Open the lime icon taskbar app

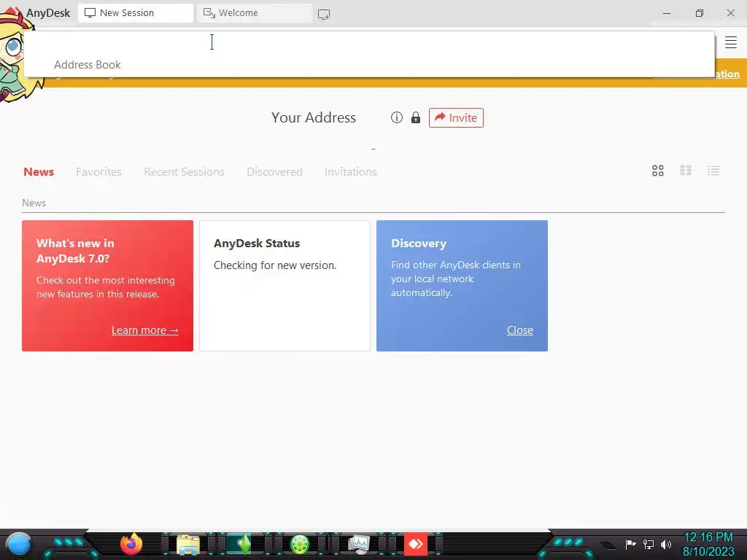300,544
